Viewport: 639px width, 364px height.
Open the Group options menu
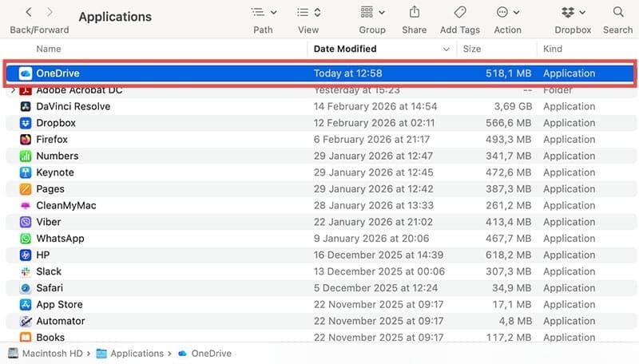point(372,12)
